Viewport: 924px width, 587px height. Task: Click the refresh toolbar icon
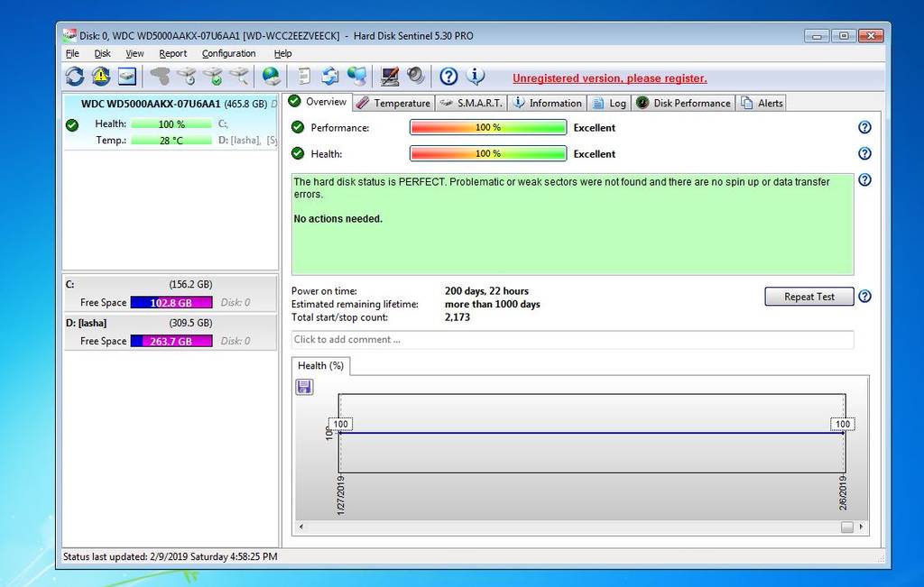(75, 77)
